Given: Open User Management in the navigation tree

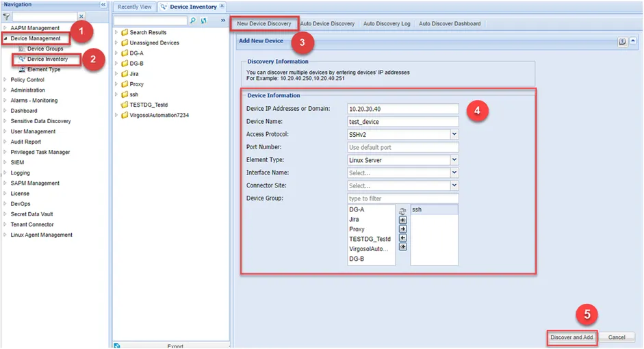Looking at the screenshot, I should coord(33,131).
